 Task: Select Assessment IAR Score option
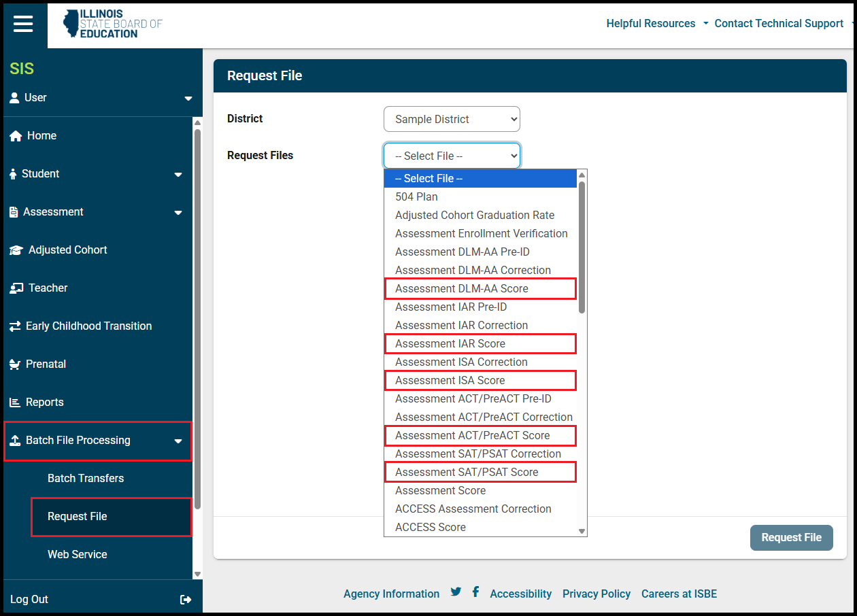[450, 344]
